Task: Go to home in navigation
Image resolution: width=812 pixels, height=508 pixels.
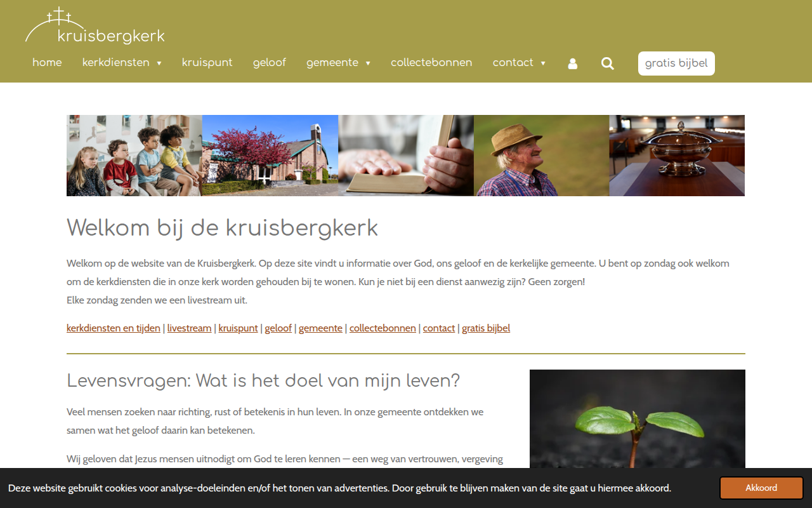Action: (47, 63)
